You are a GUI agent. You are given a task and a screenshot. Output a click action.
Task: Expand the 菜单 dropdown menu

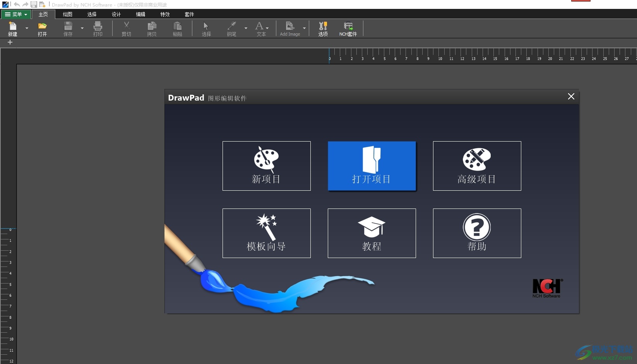click(16, 14)
